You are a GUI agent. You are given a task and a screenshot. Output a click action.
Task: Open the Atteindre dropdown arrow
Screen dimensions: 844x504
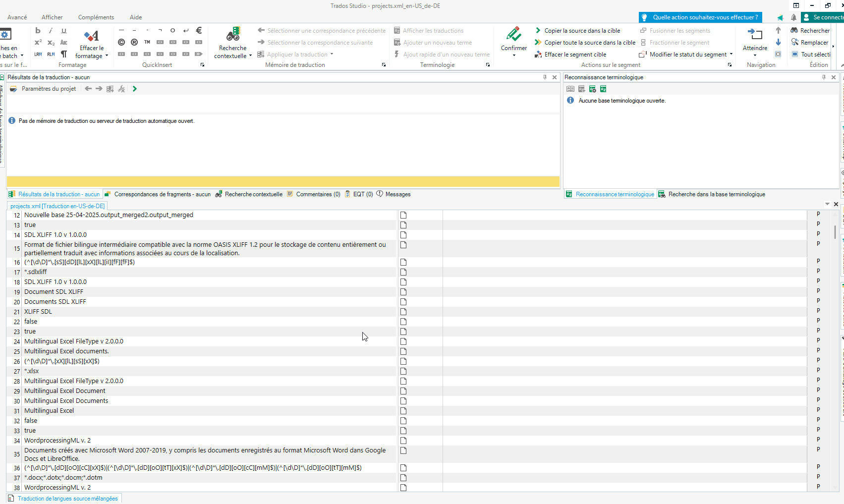pyautogui.click(x=755, y=56)
